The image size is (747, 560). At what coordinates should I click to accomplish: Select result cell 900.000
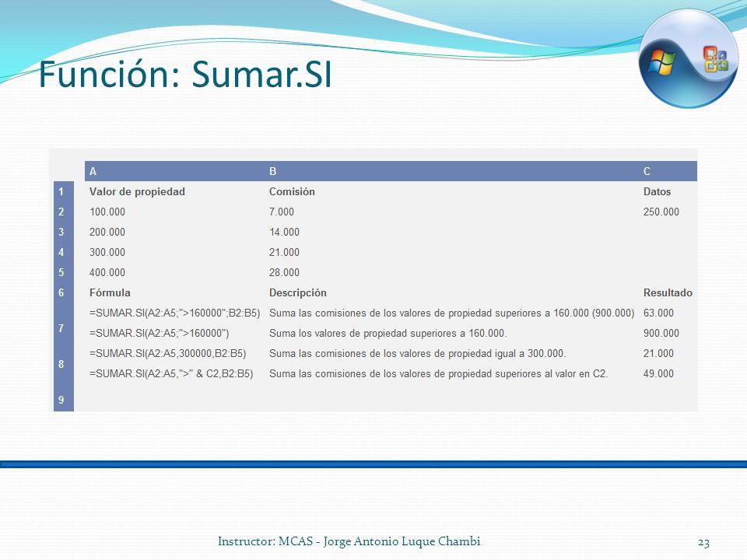click(x=661, y=334)
